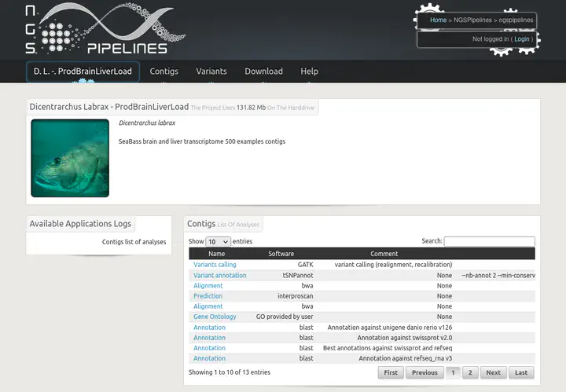
Task: Open the Prediction analysis link
Action: click(208, 296)
